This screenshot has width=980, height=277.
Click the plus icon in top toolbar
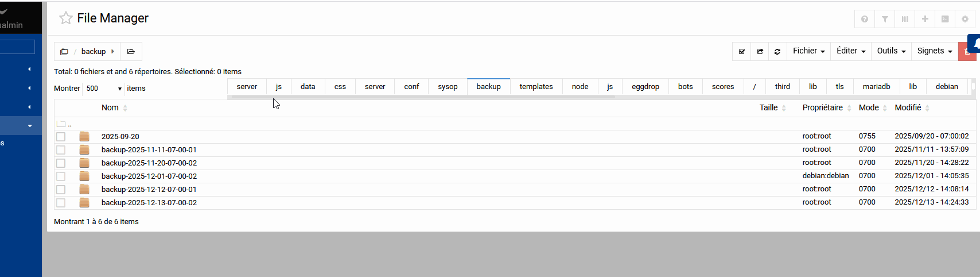[x=925, y=19]
